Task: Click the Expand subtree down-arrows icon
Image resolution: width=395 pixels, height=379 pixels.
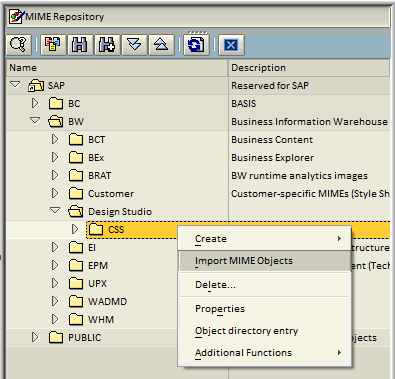Action: tap(134, 44)
